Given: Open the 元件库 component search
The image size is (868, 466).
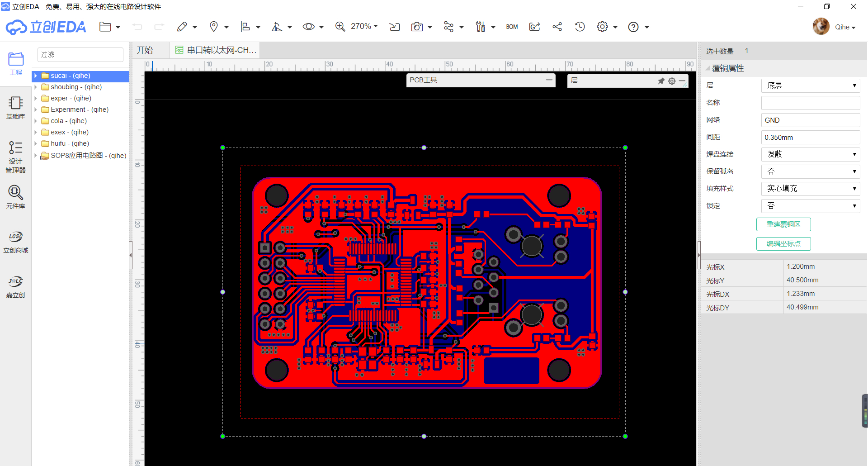Looking at the screenshot, I should [x=15, y=197].
